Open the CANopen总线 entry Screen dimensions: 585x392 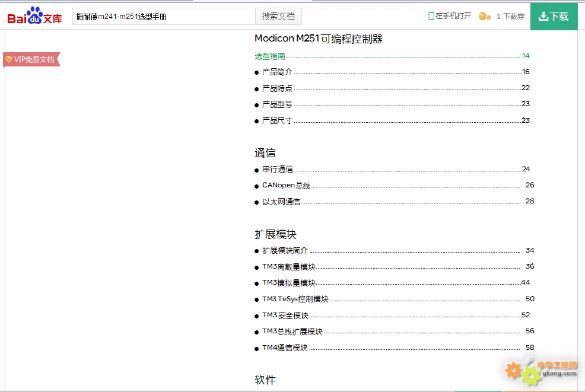(x=286, y=186)
